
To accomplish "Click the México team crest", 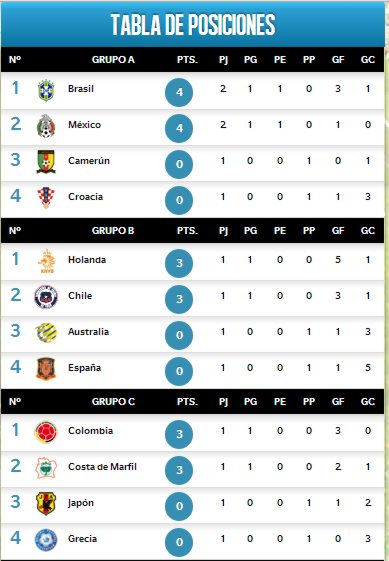I will coord(46,126).
